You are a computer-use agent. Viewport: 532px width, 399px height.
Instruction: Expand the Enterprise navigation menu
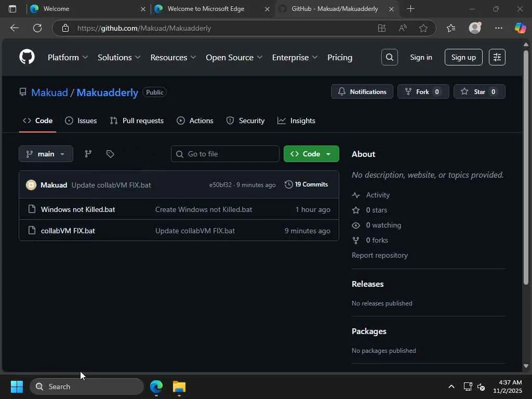click(x=295, y=57)
